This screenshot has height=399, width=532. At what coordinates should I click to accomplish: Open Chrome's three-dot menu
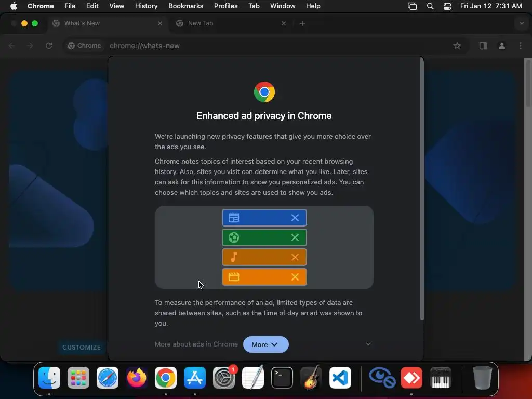(x=521, y=46)
